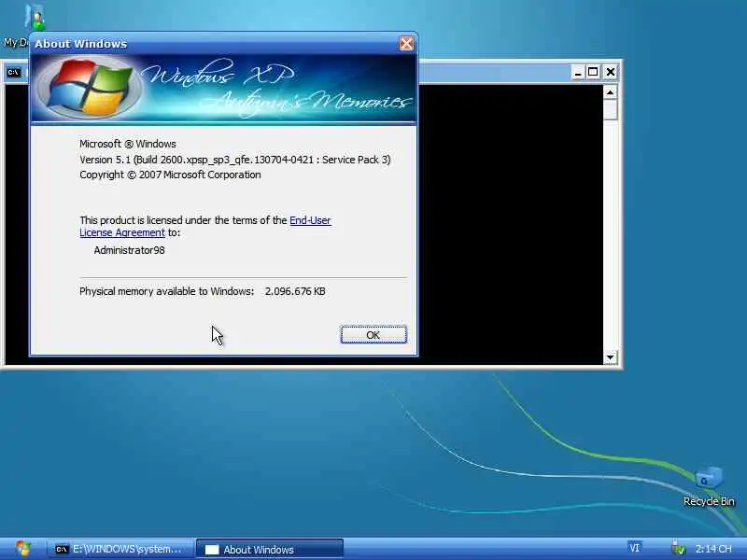This screenshot has width=747, height=560.
Task: Click the console scrollbar thumb
Action: tap(611, 109)
